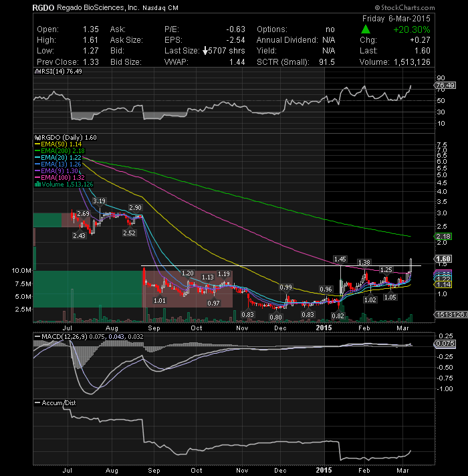Click the down-arrow beside Last Size

click(x=205, y=51)
